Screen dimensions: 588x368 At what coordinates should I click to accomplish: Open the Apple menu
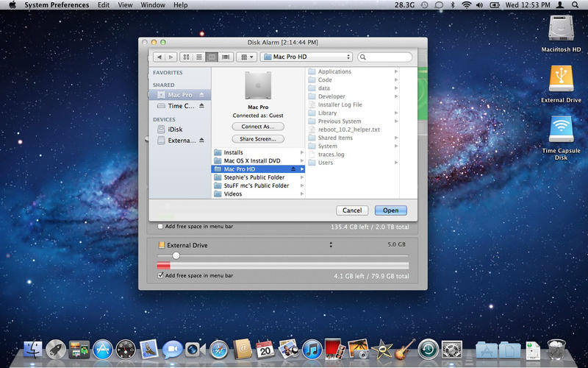(x=12, y=5)
